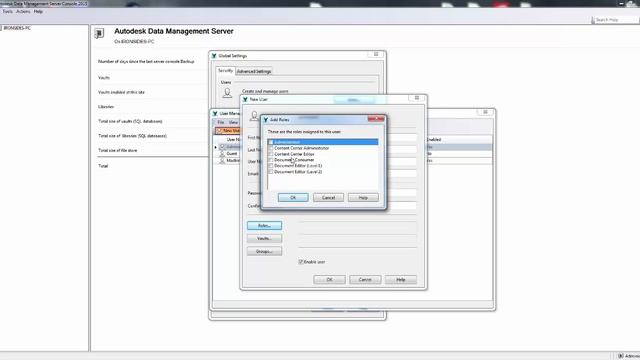Screen dimensions: 640x360
Task: Cancel the Add Roles dialog
Action: [x=328, y=198]
